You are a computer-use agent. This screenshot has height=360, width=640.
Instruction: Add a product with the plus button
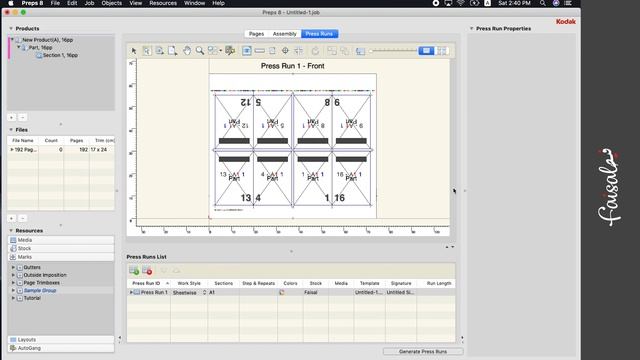click(x=12, y=118)
